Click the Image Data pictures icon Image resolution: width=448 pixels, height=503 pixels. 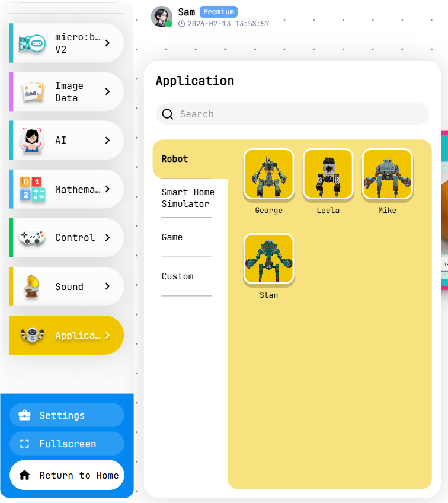[33, 92]
